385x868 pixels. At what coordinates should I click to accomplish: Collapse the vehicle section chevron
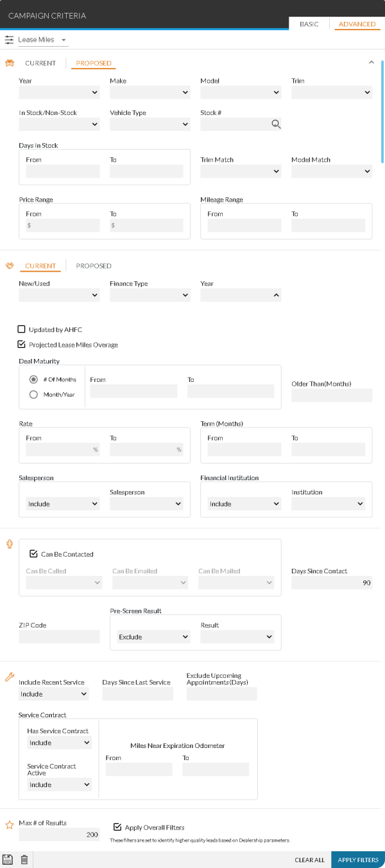pyautogui.click(x=371, y=62)
